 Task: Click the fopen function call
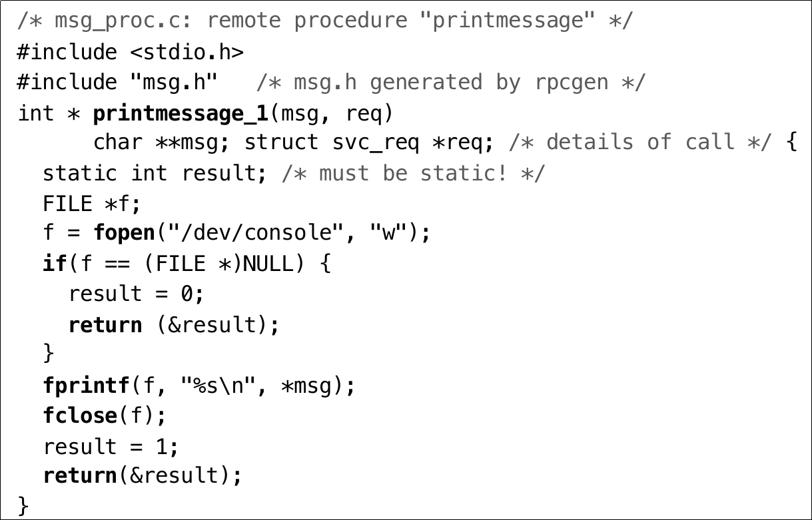coord(124,233)
